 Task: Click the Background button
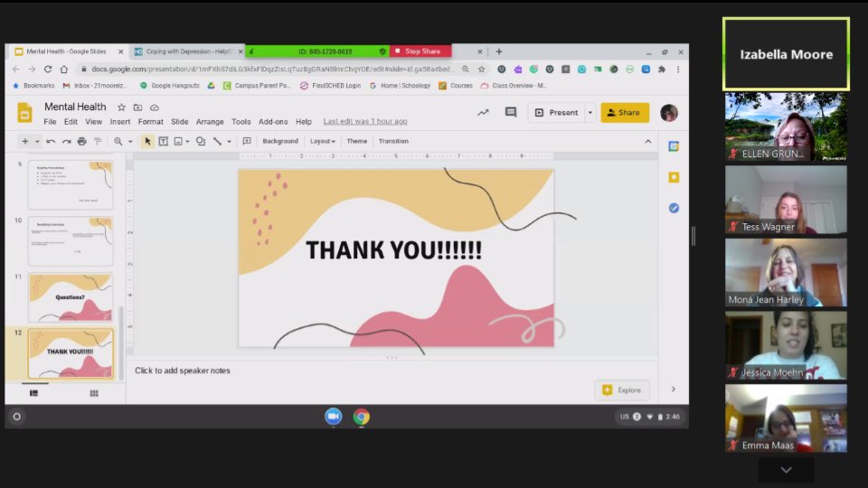[x=280, y=141]
